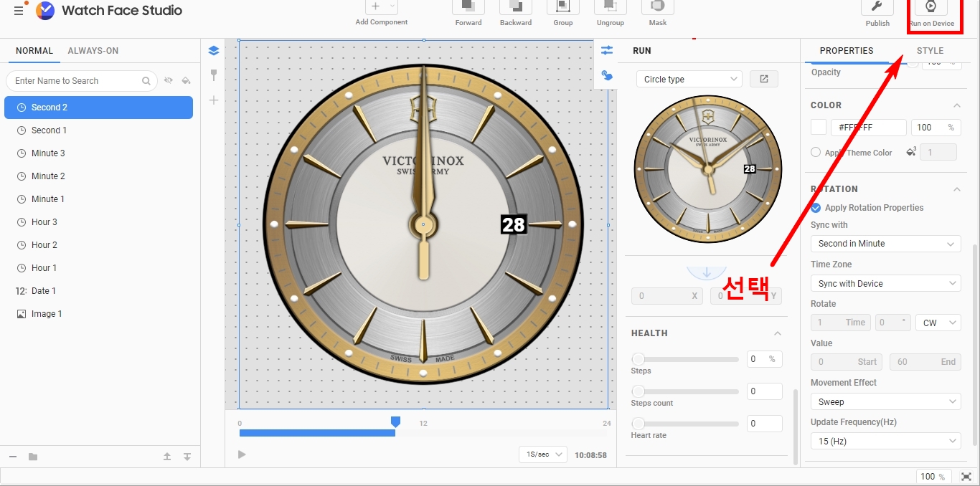
Task: Click the white color swatch
Action: (x=819, y=127)
